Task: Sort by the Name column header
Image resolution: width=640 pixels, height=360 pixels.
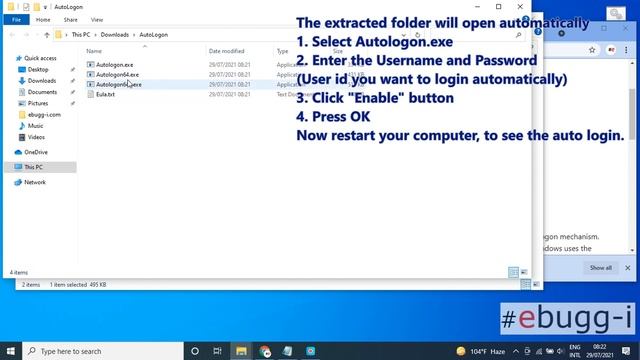Action: [94, 51]
